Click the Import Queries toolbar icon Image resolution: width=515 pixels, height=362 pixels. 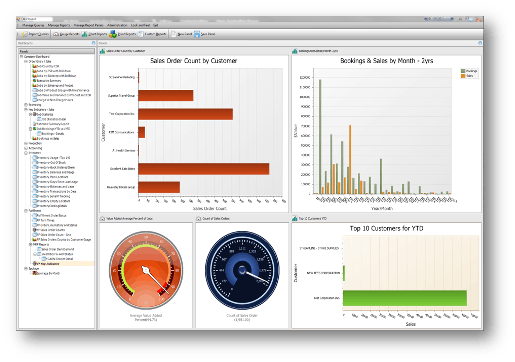point(25,34)
